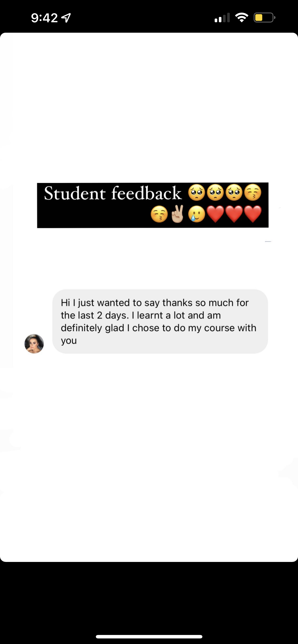Tap the second pleading face emoji
This screenshot has width=298, height=644.
pos(215,193)
